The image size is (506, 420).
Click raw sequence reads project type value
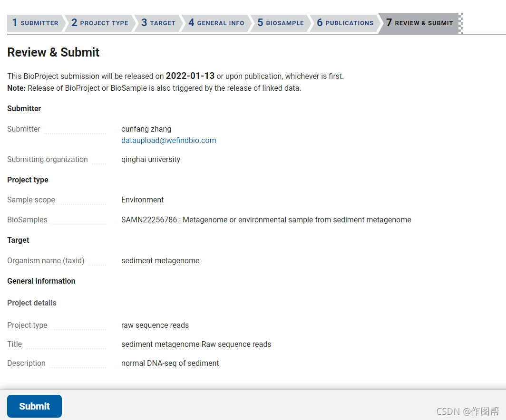[x=155, y=325]
